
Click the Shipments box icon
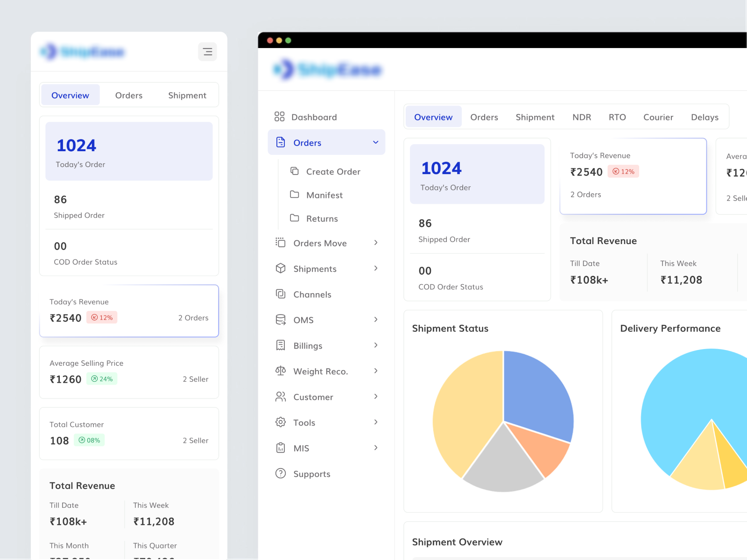280,268
